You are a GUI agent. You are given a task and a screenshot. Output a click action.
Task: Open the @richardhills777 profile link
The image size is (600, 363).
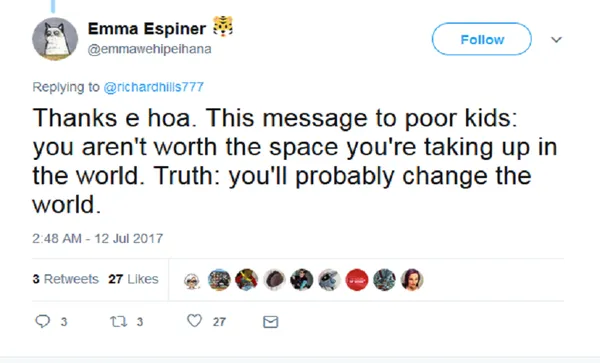coord(154,87)
